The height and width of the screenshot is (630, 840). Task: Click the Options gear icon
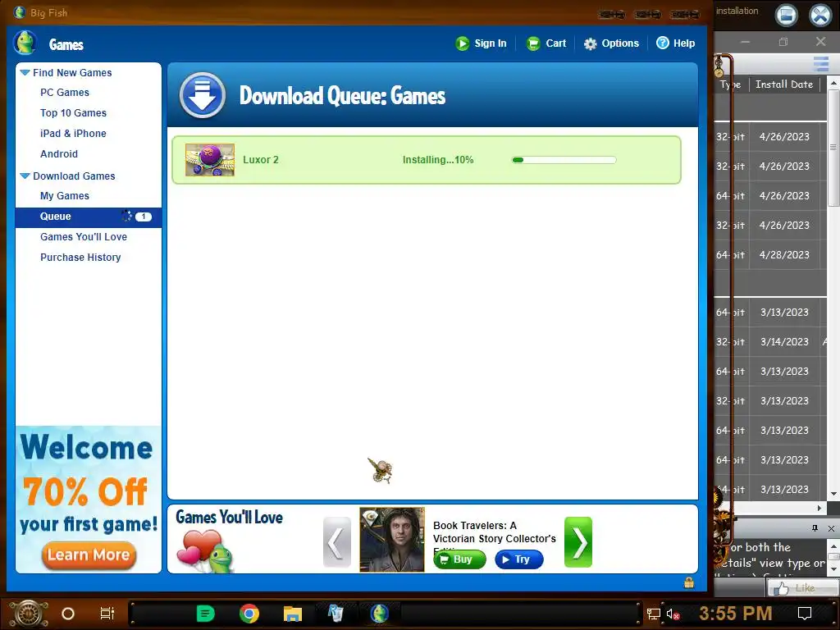point(590,43)
